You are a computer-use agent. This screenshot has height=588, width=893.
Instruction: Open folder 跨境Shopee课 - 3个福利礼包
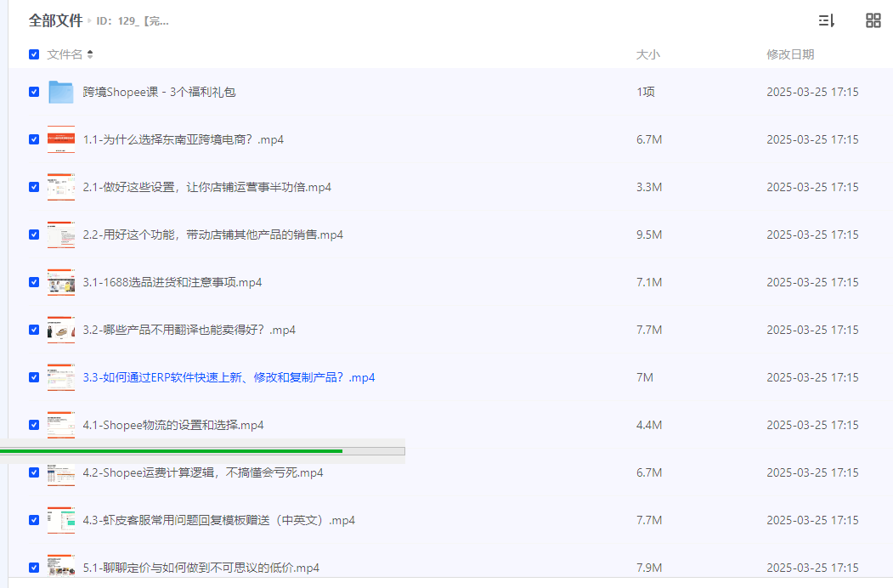tap(159, 92)
